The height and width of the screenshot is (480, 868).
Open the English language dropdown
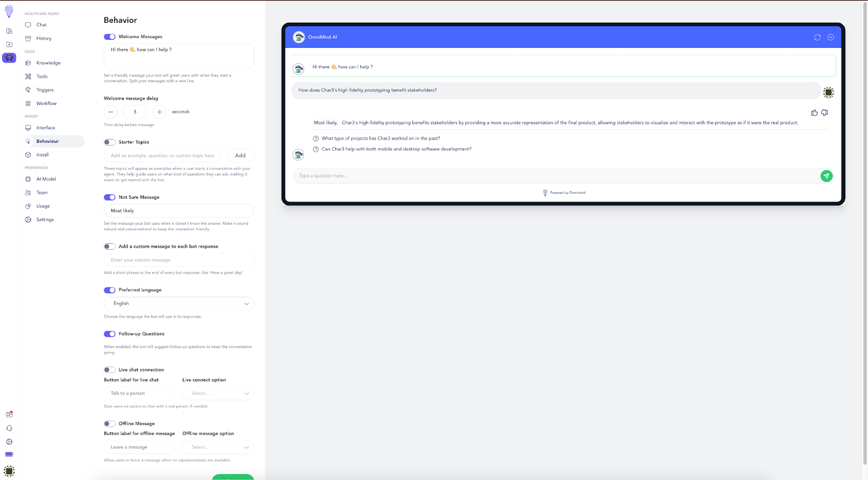179,304
